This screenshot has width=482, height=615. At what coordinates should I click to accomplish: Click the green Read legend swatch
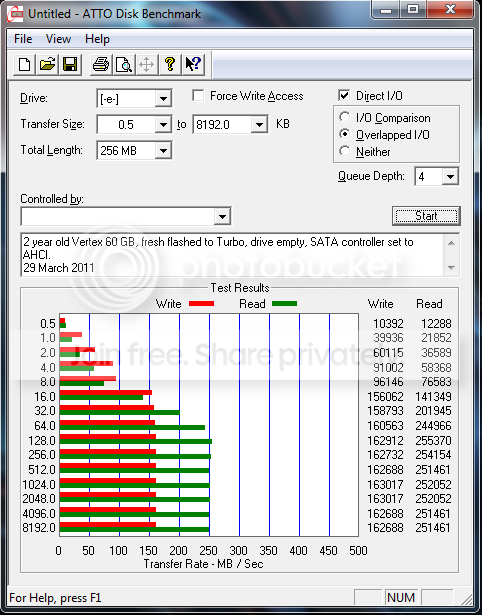(284, 304)
